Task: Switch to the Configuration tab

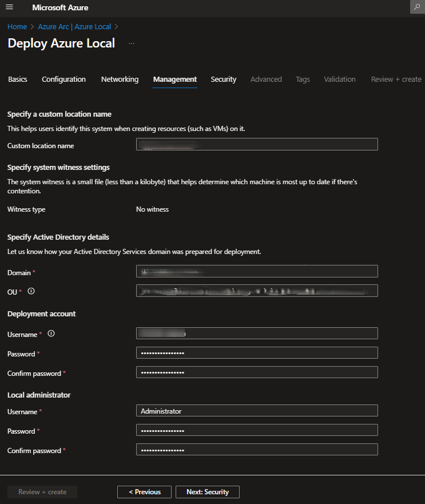Action: pyautogui.click(x=63, y=80)
